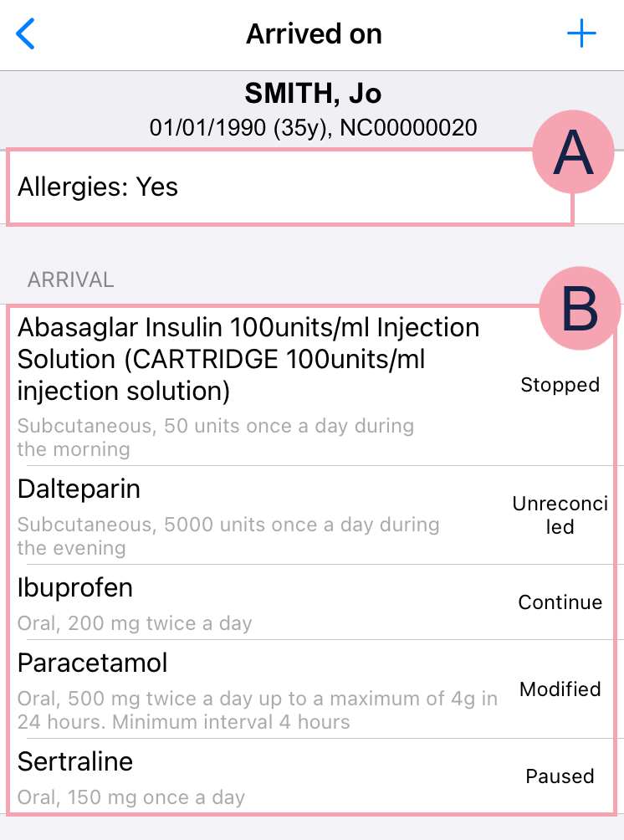Select the Abasaglar Insulin medication entry
Image resolution: width=624 pixels, height=840 pixels.
coord(312,386)
